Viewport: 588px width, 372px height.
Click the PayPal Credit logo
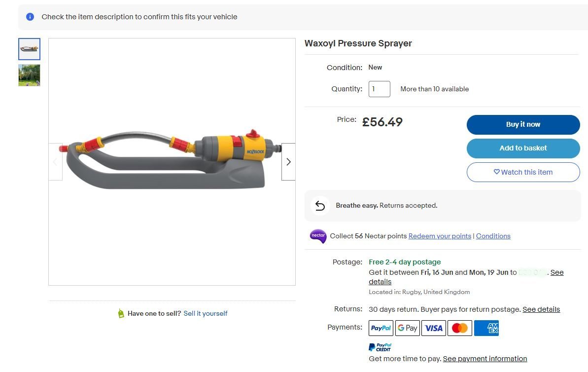click(x=380, y=347)
